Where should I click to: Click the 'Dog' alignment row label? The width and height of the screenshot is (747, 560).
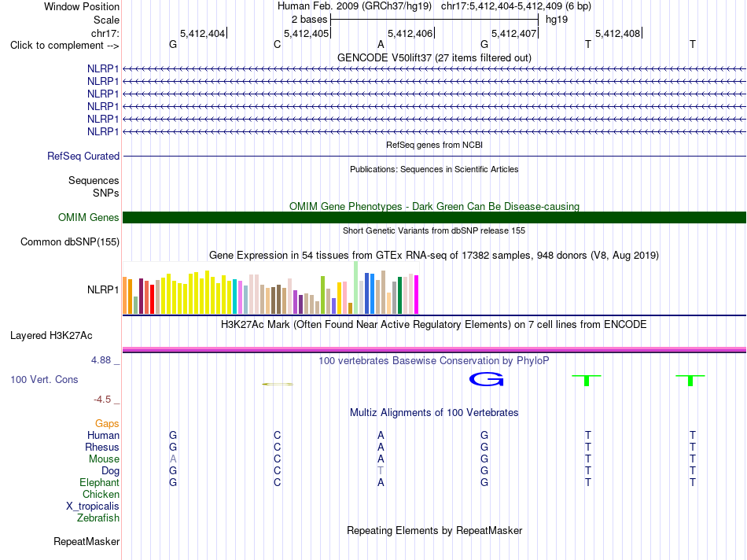(110, 471)
